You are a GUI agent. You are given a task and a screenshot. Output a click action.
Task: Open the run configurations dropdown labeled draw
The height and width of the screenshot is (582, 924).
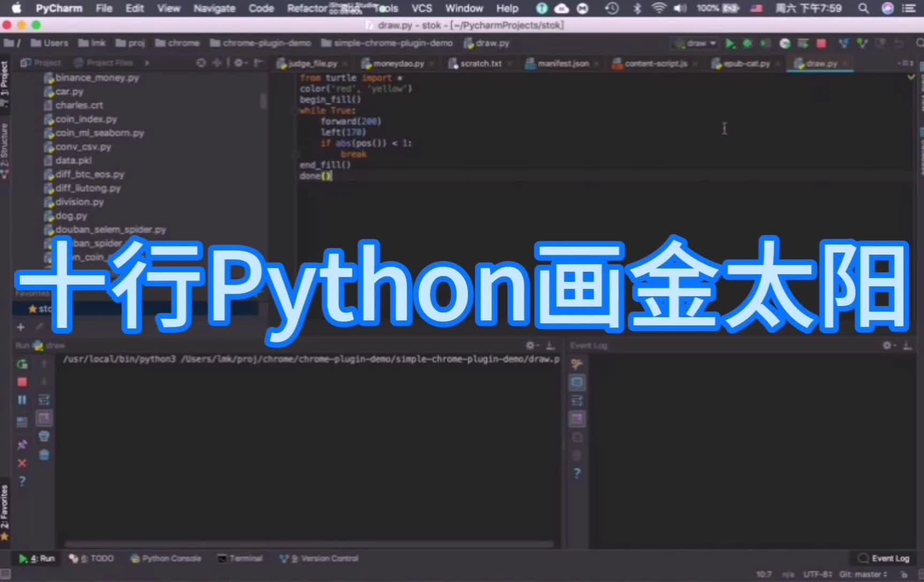coord(695,43)
